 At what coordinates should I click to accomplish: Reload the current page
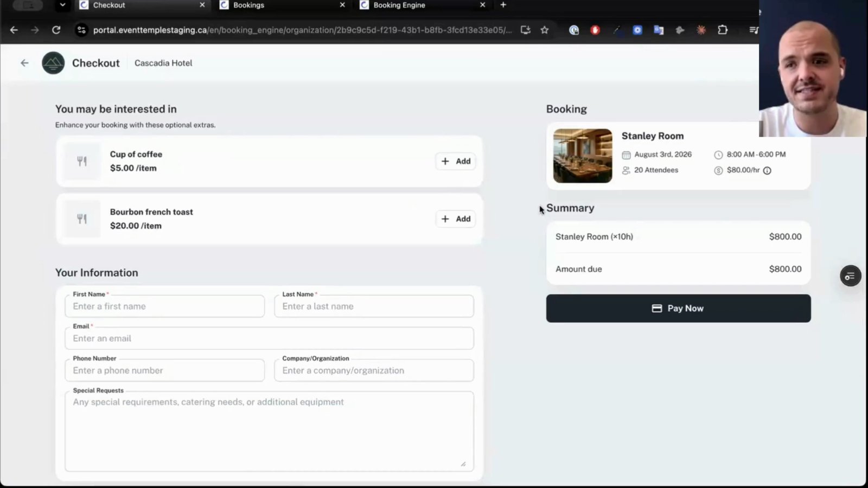tap(56, 30)
